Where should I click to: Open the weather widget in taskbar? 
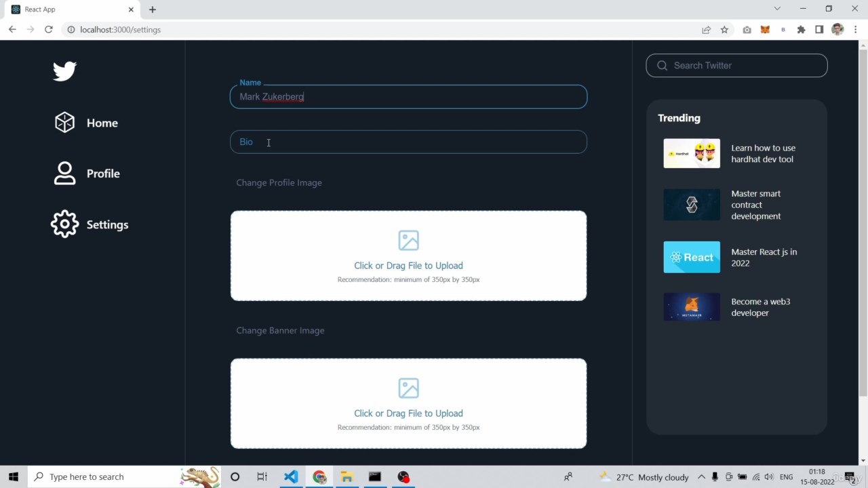644,477
